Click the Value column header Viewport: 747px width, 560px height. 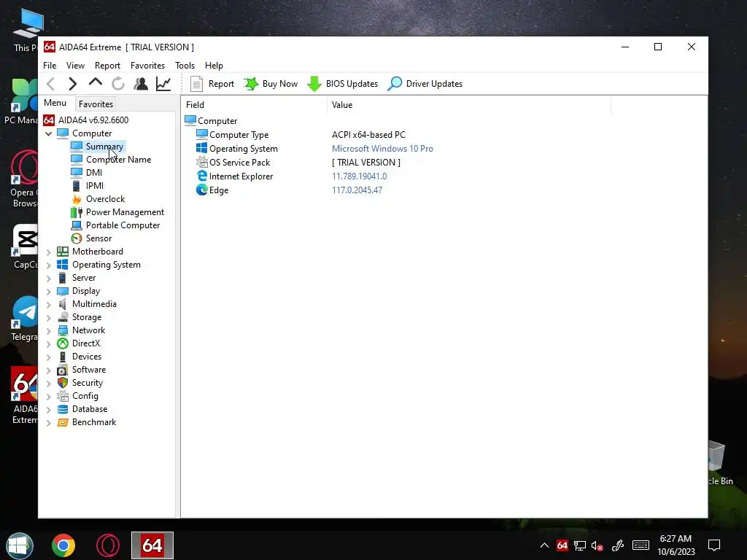(x=469, y=105)
